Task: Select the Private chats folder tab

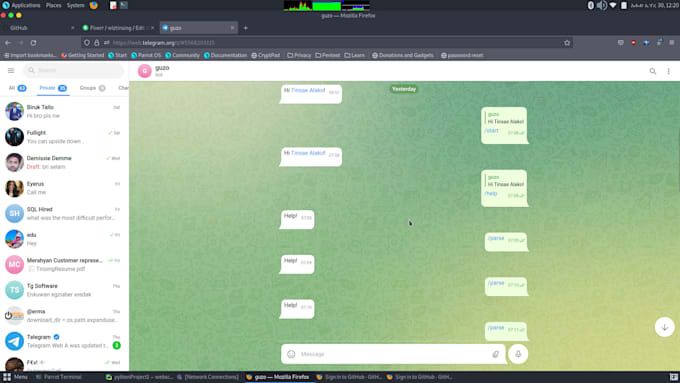Action: pos(53,88)
